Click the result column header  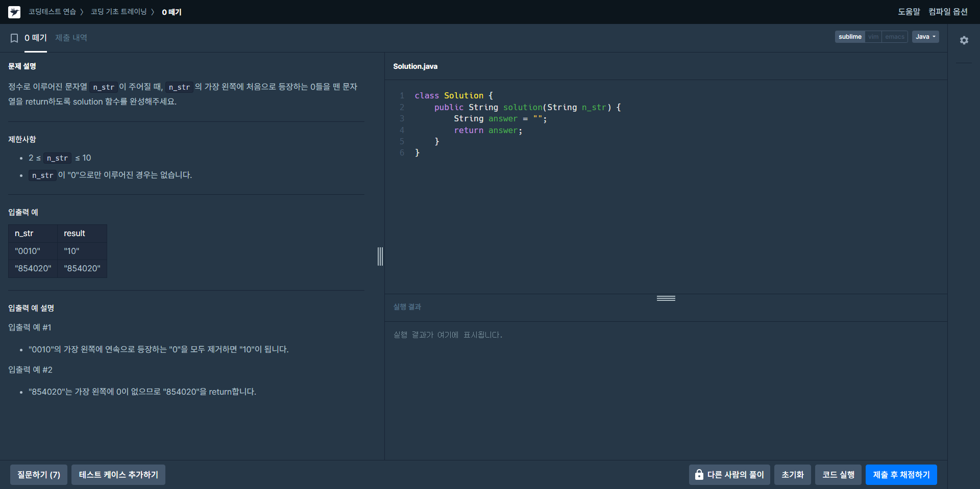tap(82, 234)
